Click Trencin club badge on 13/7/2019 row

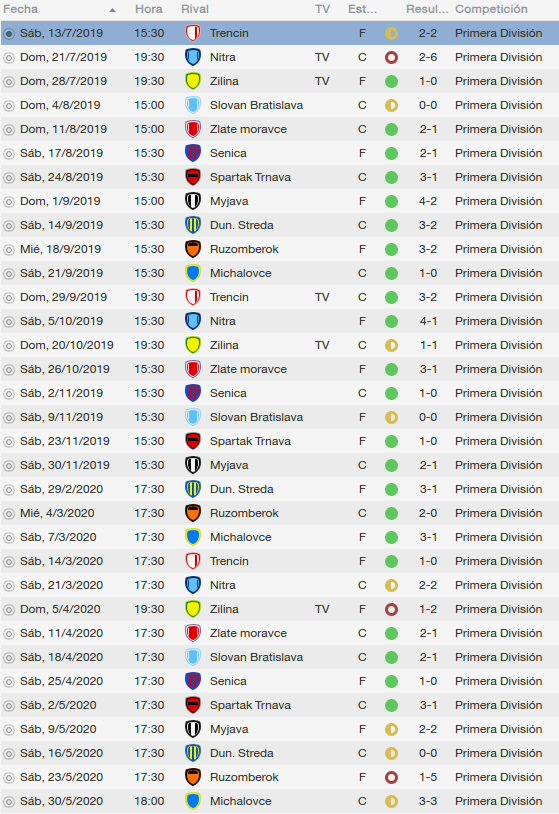pos(193,33)
